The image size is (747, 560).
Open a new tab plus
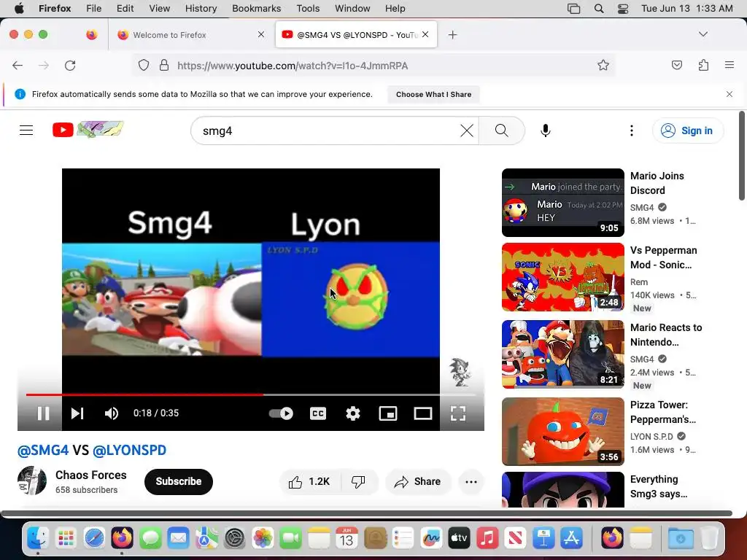pos(452,35)
